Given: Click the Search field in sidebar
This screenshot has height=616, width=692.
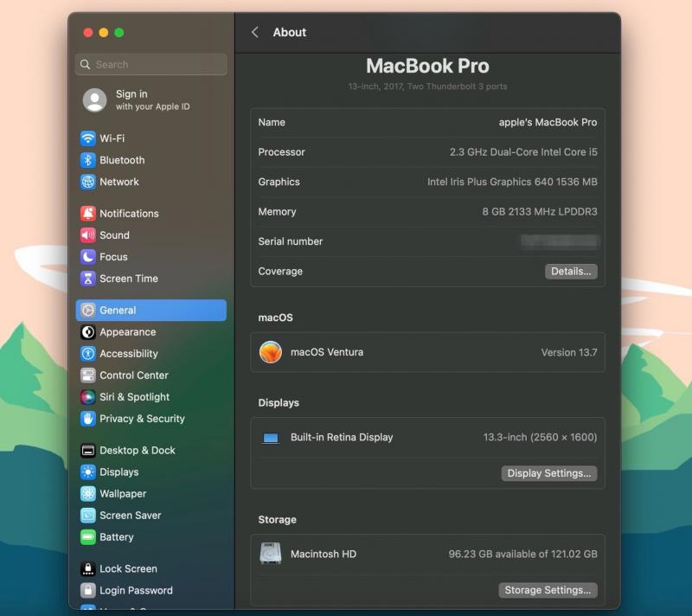Looking at the screenshot, I should (151, 64).
